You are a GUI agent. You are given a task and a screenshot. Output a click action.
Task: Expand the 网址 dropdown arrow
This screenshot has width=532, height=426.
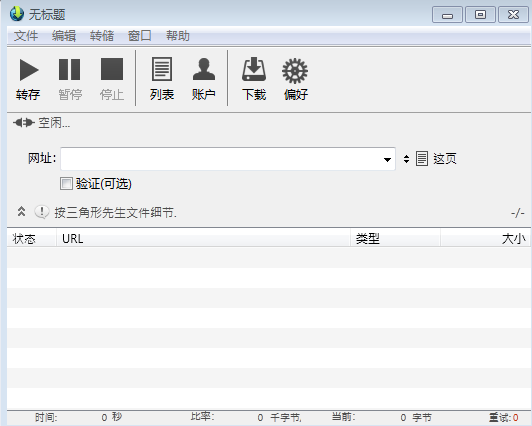387,159
